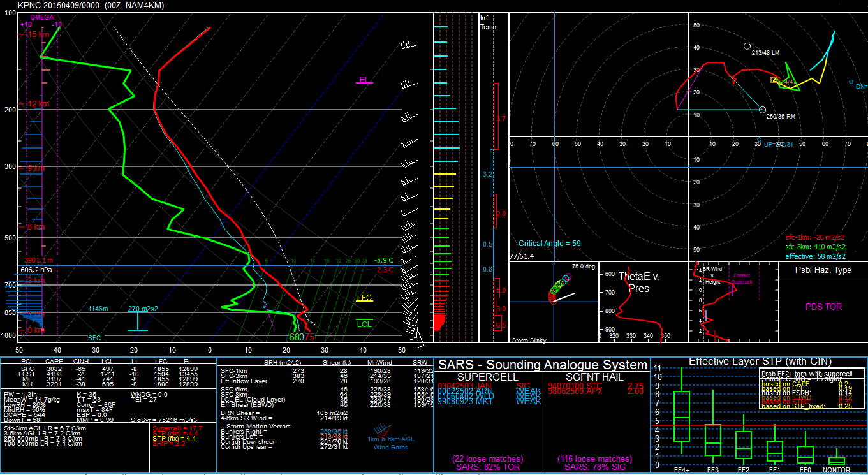Click the OMEGA profile header label
Viewport: 868px width, 475px height.
[42, 18]
